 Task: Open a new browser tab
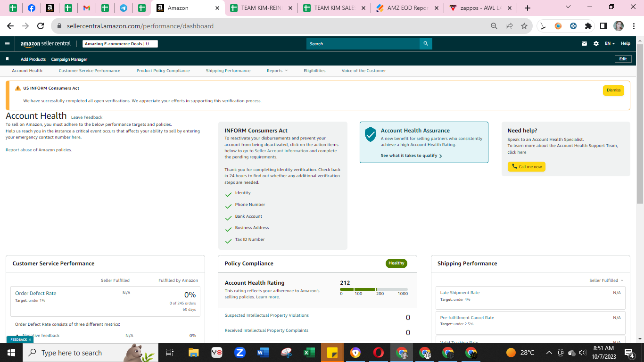[528, 8]
